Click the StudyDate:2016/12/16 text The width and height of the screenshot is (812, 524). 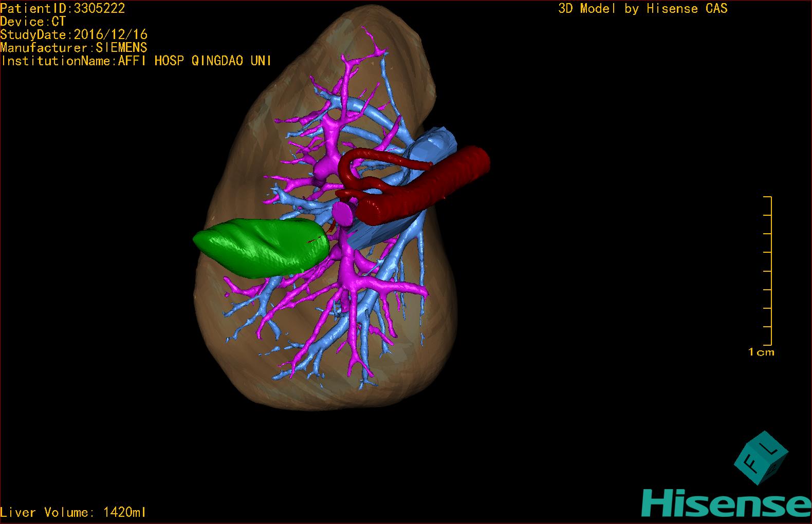point(74,35)
